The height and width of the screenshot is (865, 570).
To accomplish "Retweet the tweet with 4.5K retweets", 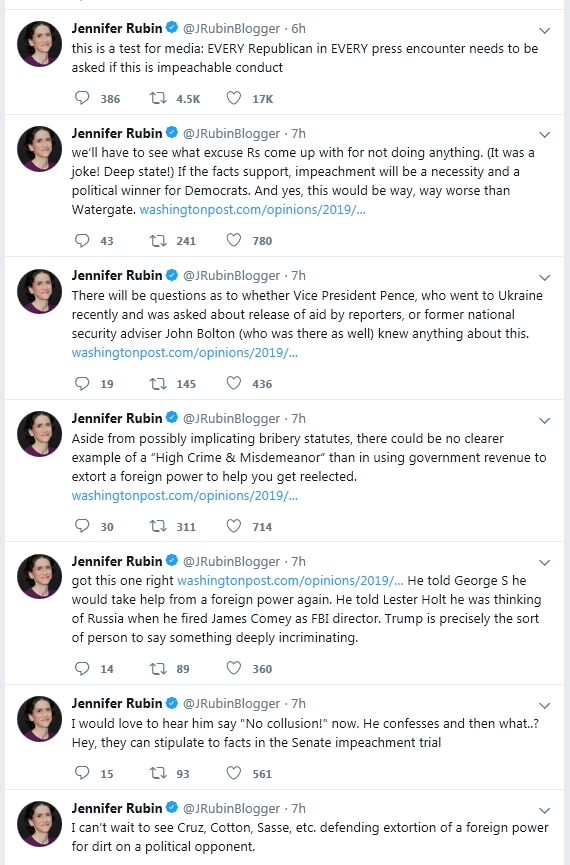I will [x=158, y=98].
